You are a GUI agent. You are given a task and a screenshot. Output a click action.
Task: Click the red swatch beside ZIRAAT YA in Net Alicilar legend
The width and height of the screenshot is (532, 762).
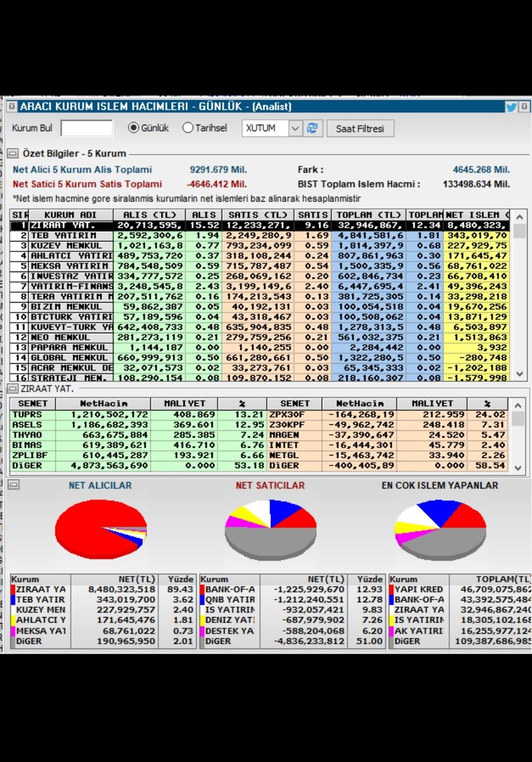click(13, 589)
